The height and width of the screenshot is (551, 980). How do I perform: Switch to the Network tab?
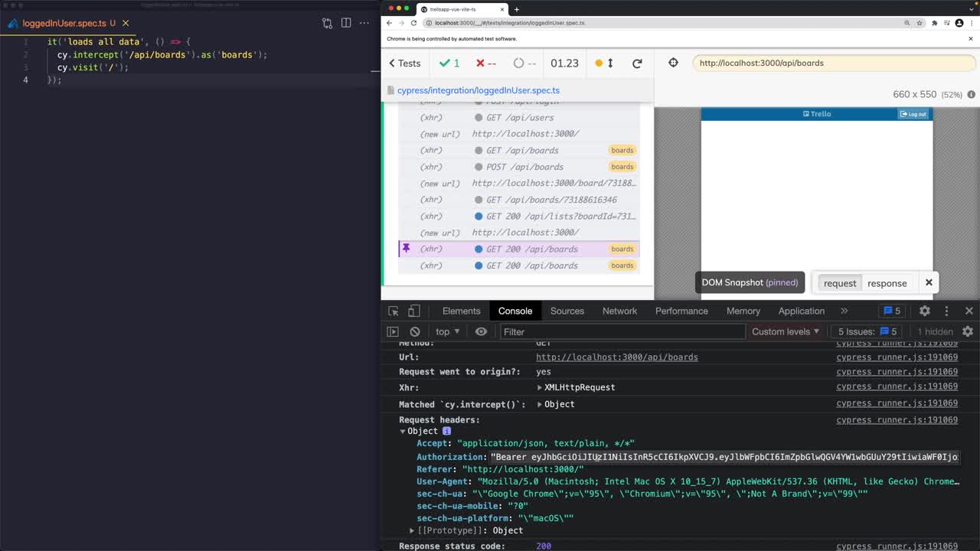pos(619,311)
